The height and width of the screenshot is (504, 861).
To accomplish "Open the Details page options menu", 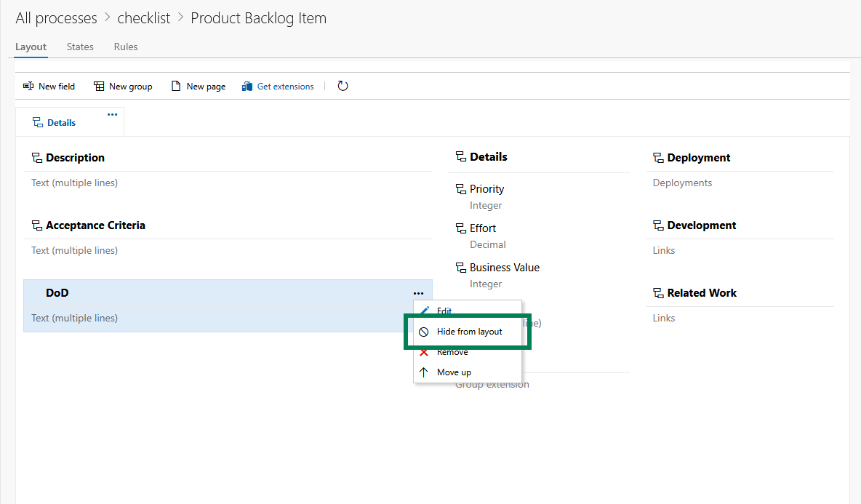I will 112,114.
